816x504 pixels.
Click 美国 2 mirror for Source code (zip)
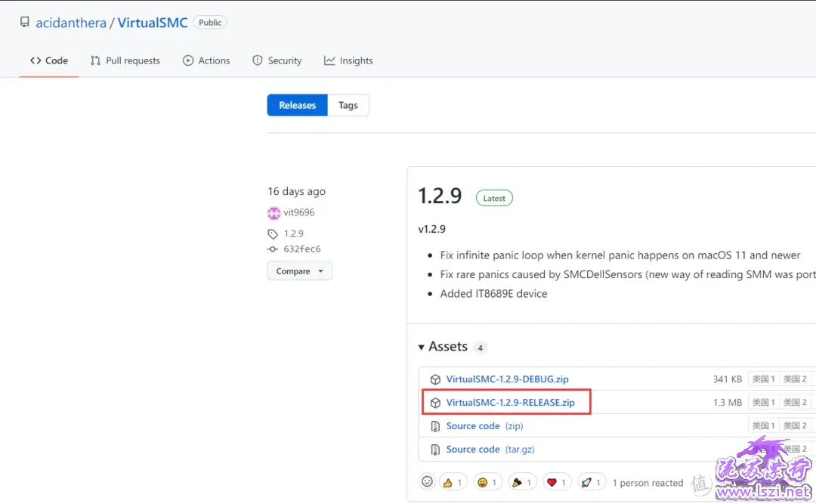tap(795, 426)
